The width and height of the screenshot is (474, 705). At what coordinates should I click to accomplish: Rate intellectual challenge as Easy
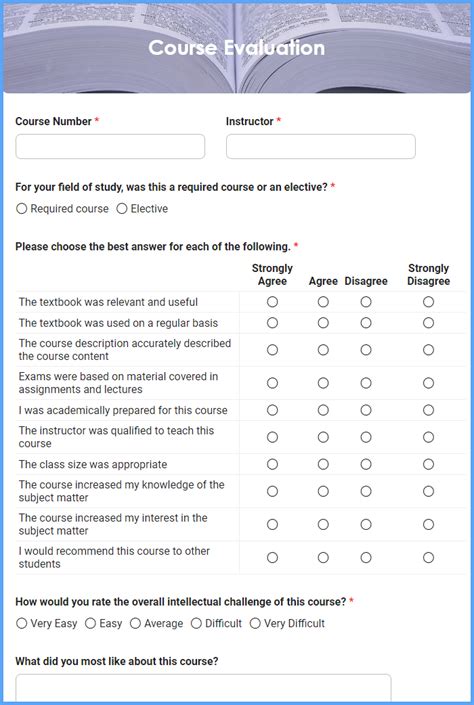[90, 623]
